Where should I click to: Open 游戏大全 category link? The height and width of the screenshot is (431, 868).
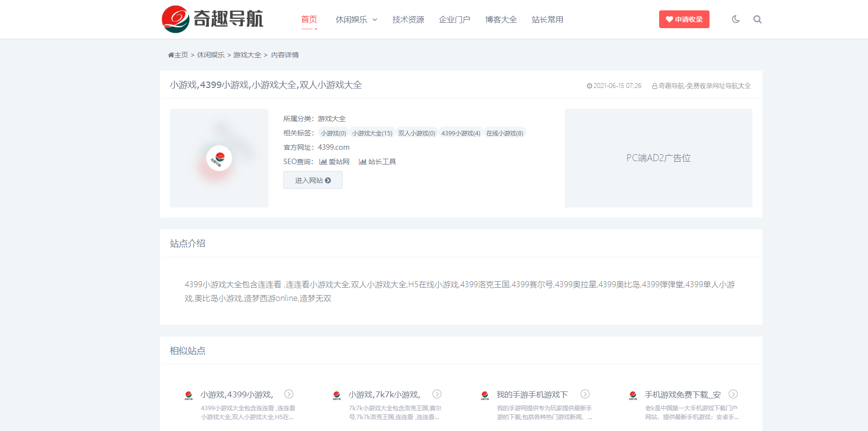[332, 119]
